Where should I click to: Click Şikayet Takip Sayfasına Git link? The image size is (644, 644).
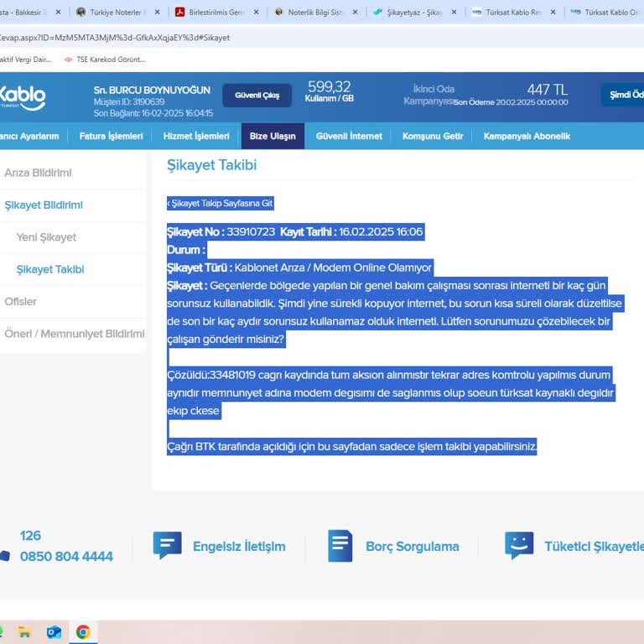click(221, 203)
